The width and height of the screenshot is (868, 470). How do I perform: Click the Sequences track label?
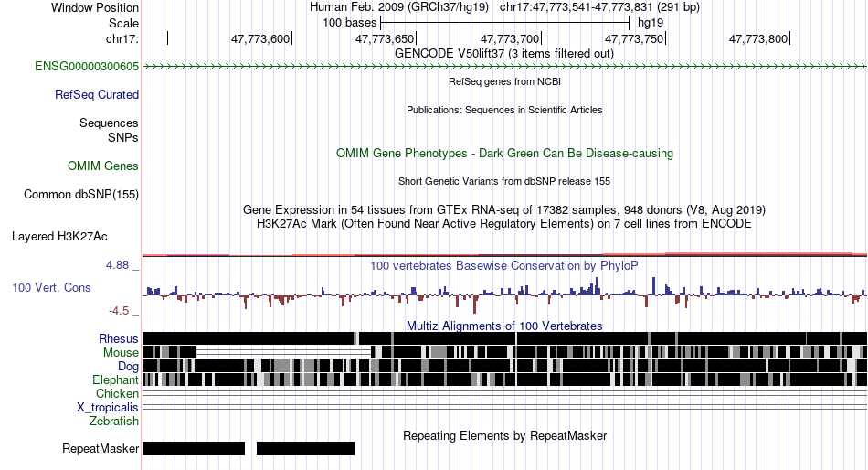coord(109,123)
